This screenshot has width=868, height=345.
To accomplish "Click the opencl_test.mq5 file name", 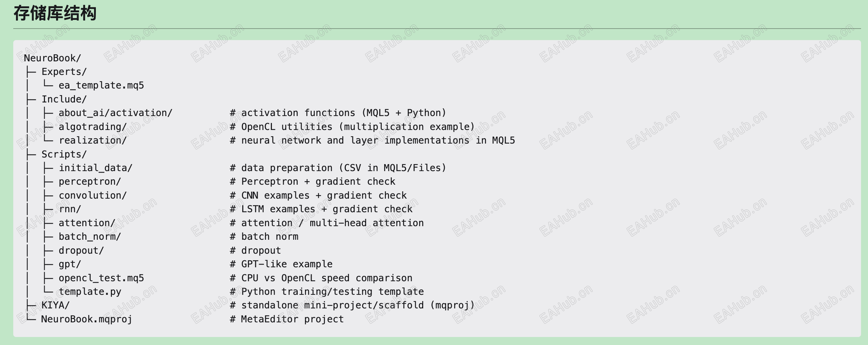I will coord(101,278).
